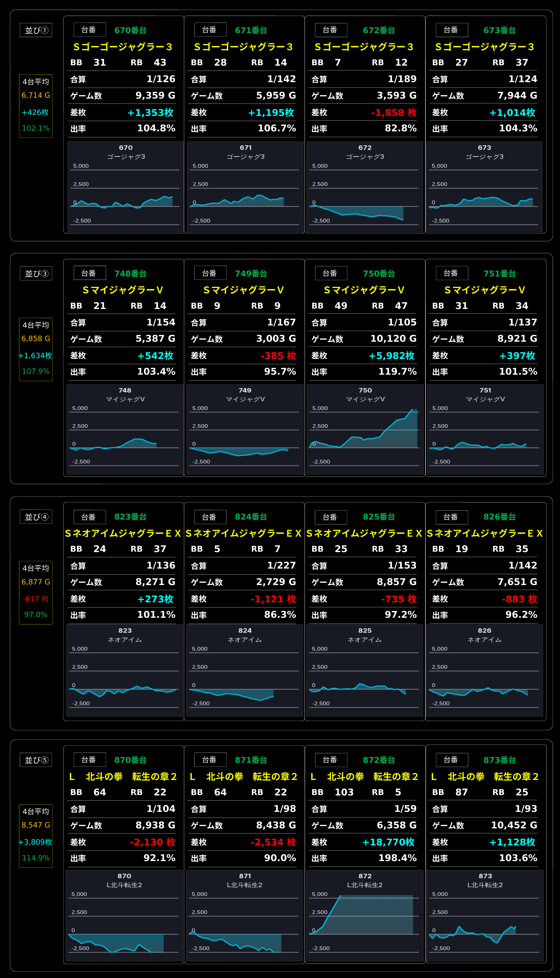Viewport: 560px width, 978px height.
Task: Open the 824 ネオアイム slump graph
Action: click(x=245, y=671)
